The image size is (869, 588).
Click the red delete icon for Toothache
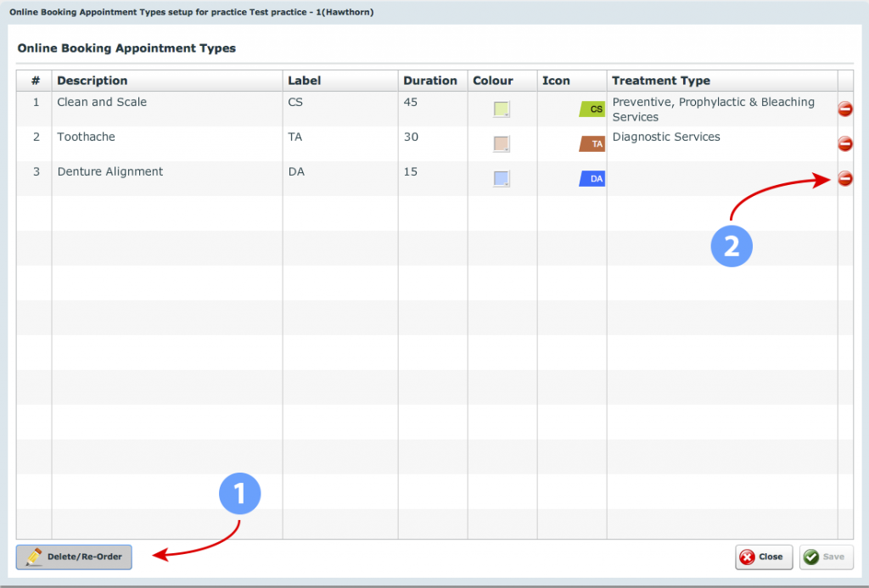click(844, 144)
